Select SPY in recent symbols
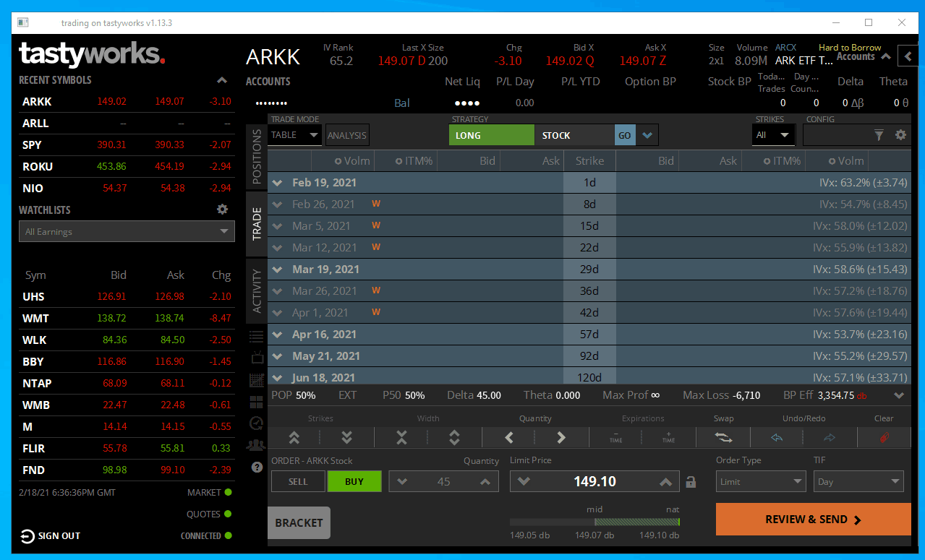Image resolution: width=925 pixels, height=560 pixels. (127, 145)
